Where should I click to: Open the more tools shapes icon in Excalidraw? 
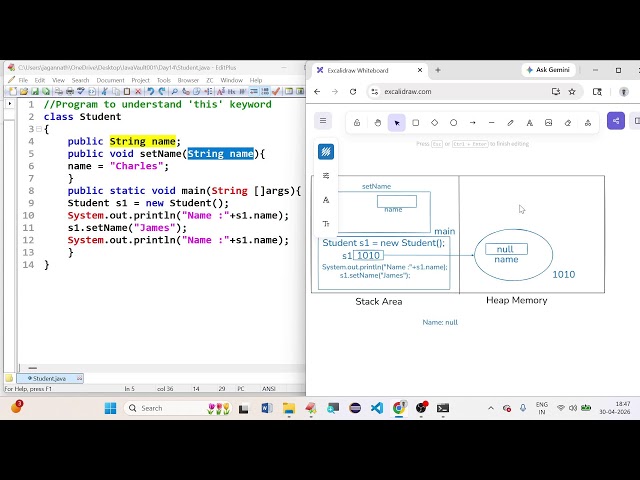(588, 122)
